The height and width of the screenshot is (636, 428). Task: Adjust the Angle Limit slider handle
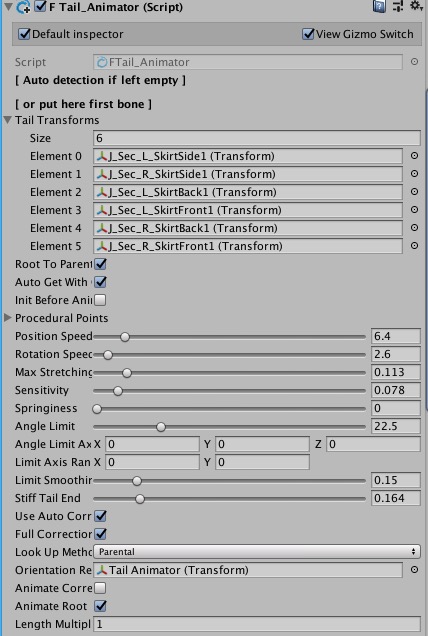tap(161, 427)
